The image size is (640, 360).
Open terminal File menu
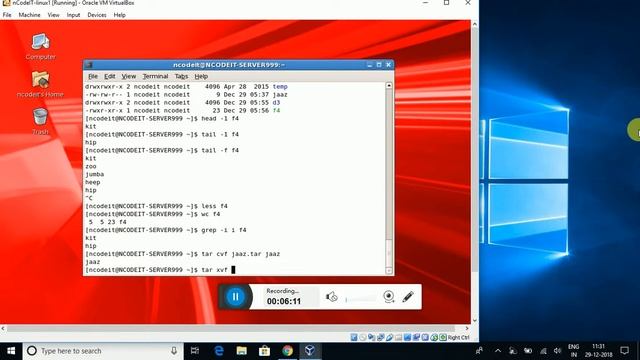coord(93,76)
